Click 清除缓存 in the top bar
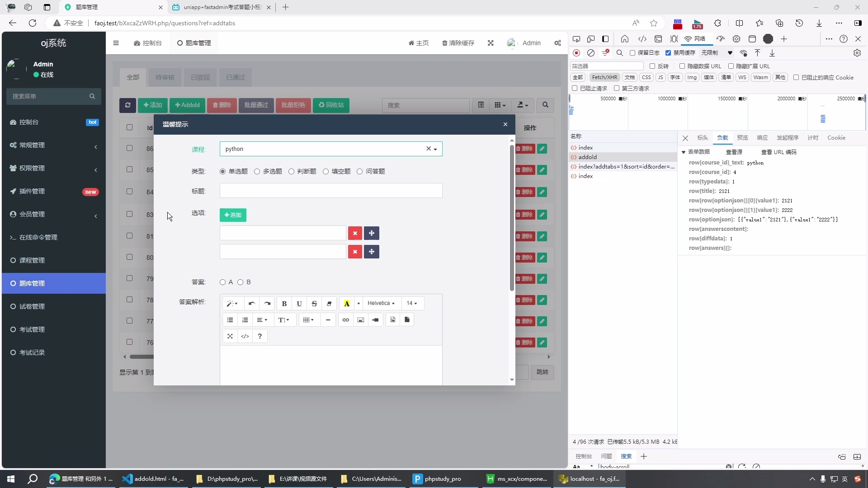Viewport: 868px width, 488px height. tap(458, 43)
